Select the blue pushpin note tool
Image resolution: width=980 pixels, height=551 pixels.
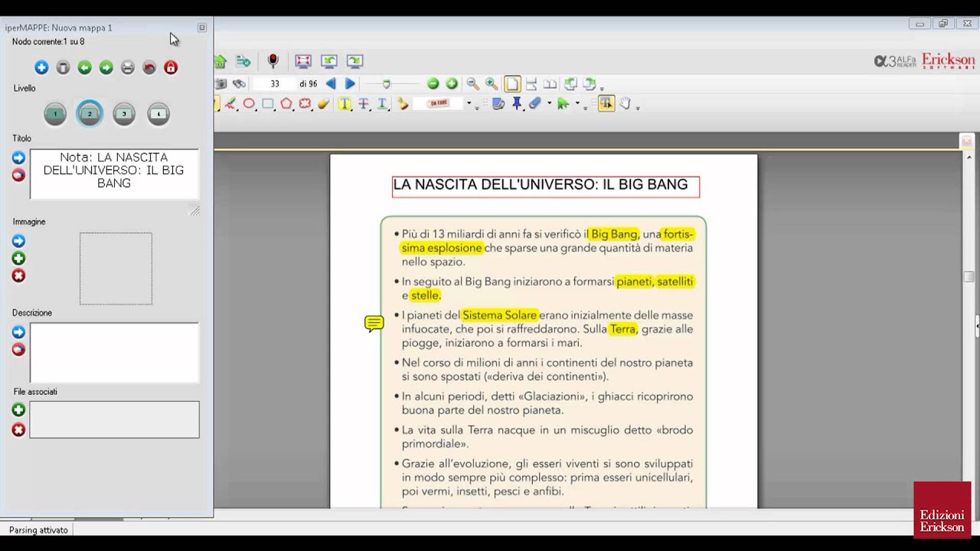[517, 104]
